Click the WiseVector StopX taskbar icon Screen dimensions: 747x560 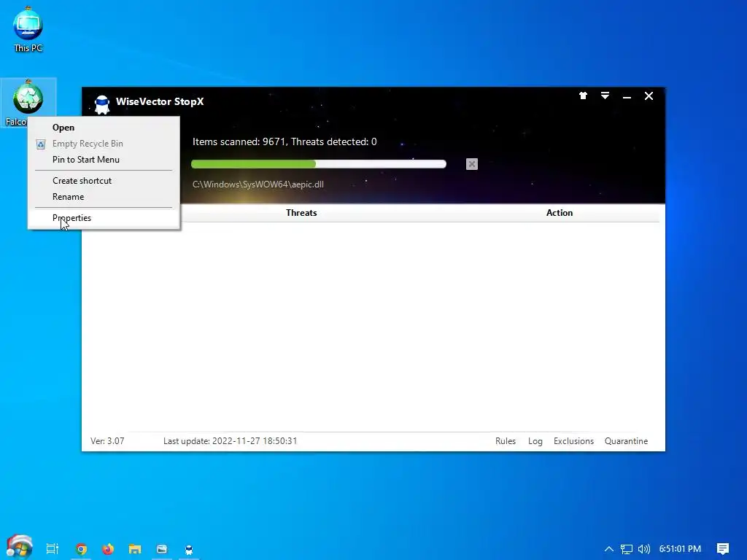(189, 550)
